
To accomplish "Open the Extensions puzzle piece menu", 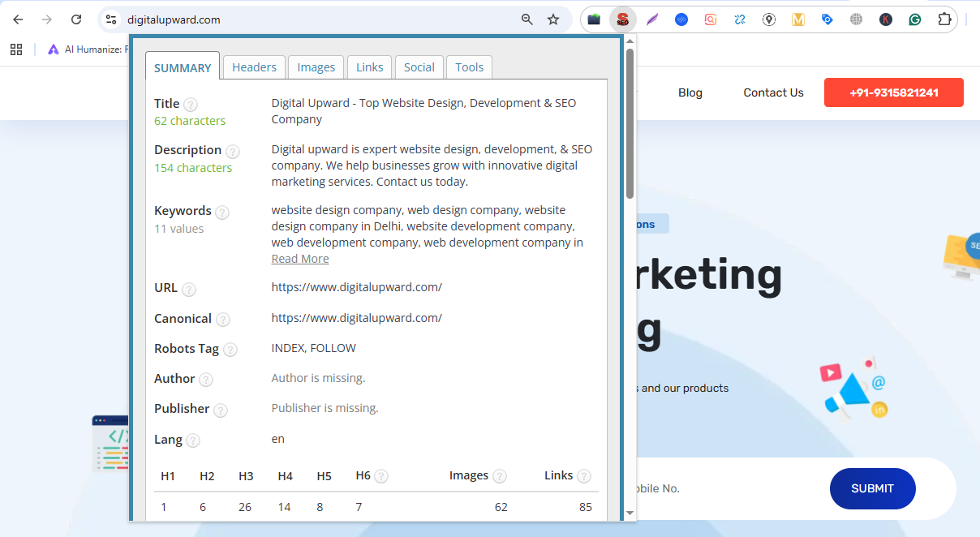I will click(x=944, y=19).
